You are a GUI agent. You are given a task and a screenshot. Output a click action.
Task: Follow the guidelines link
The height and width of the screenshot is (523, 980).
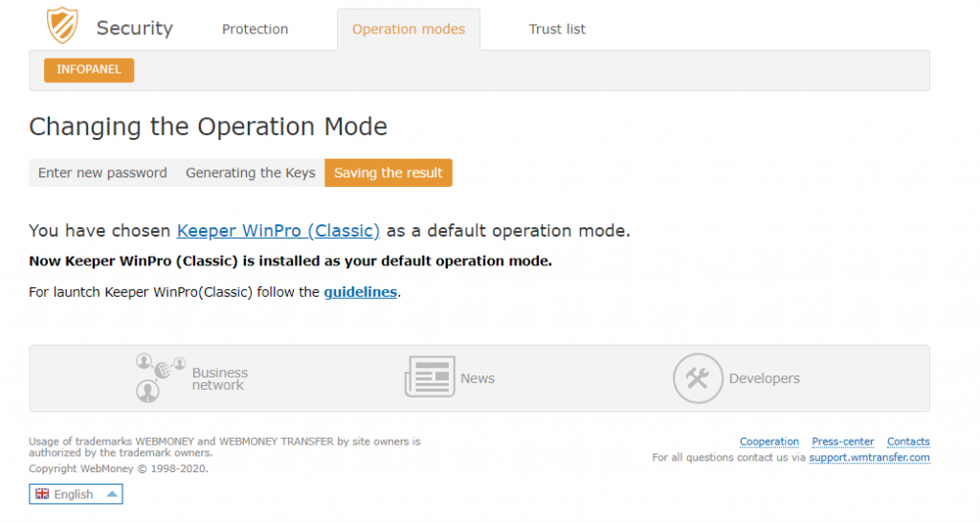tap(361, 292)
